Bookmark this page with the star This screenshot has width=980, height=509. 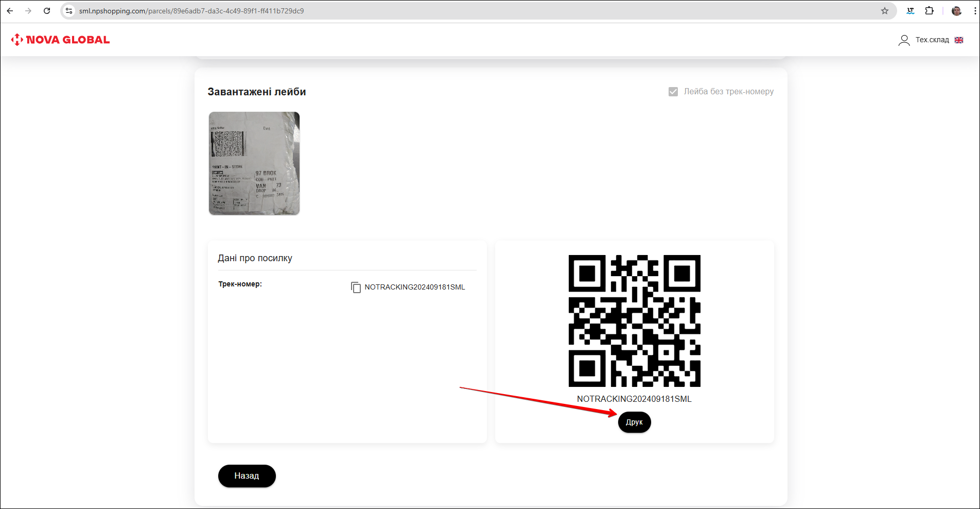884,11
